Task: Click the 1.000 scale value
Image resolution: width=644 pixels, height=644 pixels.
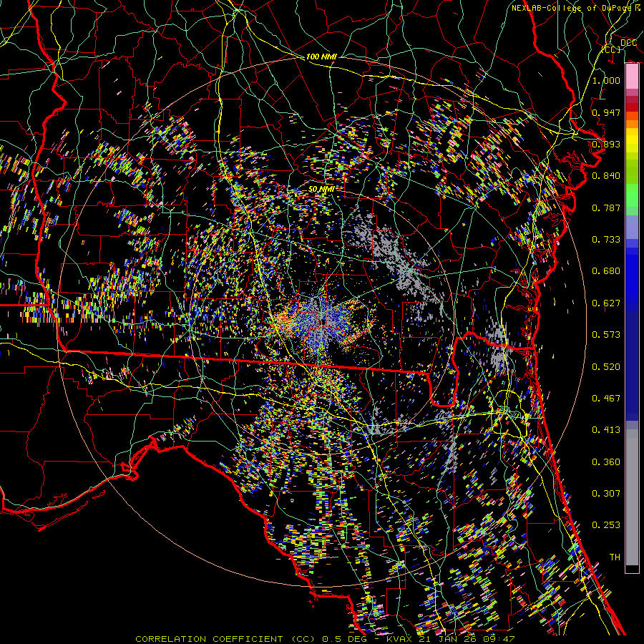Action: [606, 80]
